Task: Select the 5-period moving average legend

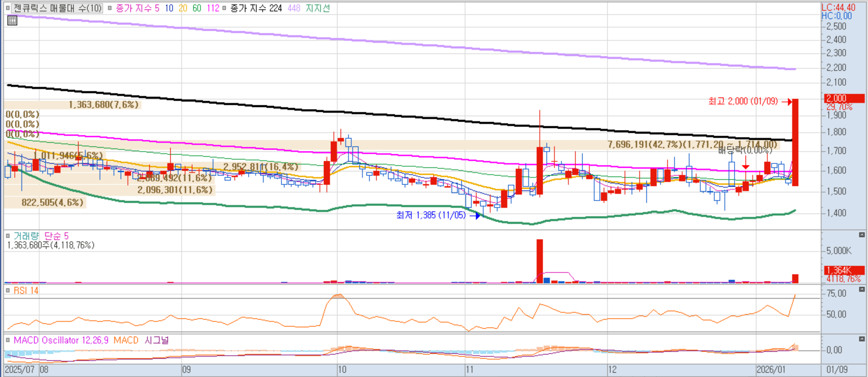Action: [137, 8]
